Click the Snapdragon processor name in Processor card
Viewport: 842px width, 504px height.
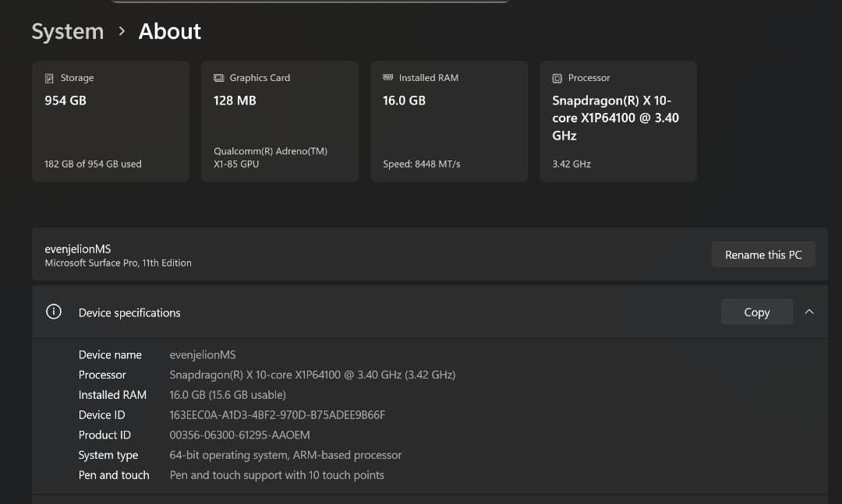[x=615, y=118]
